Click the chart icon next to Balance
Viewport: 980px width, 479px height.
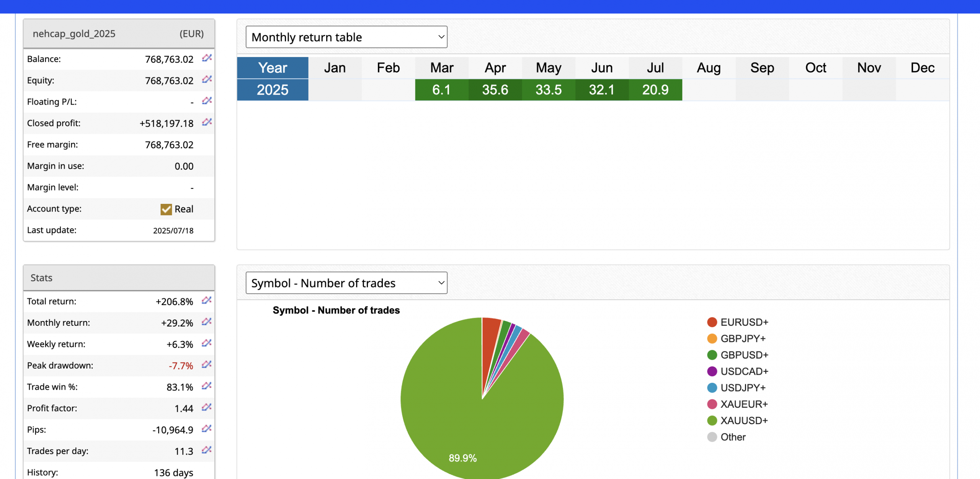point(207,58)
